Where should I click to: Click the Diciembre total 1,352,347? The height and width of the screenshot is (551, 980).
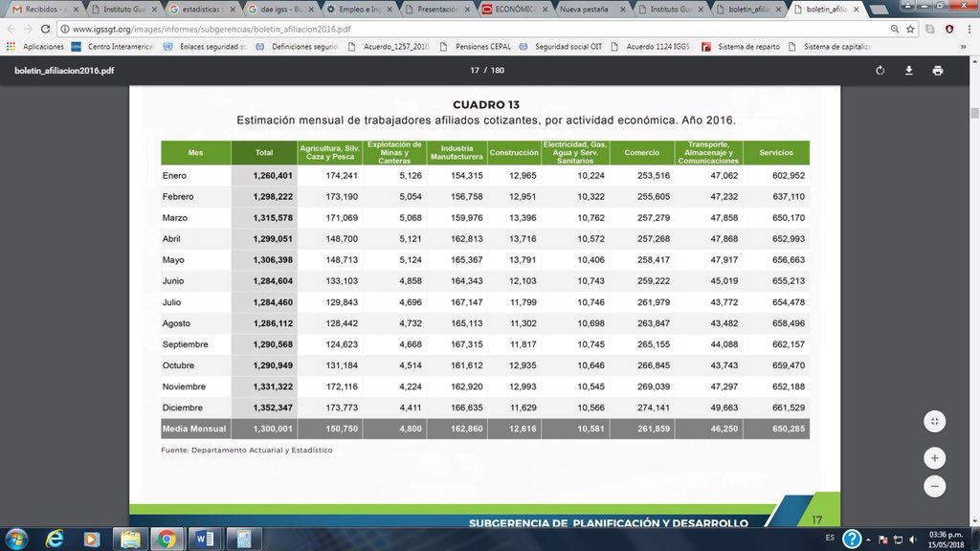pyautogui.click(x=273, y=408)
